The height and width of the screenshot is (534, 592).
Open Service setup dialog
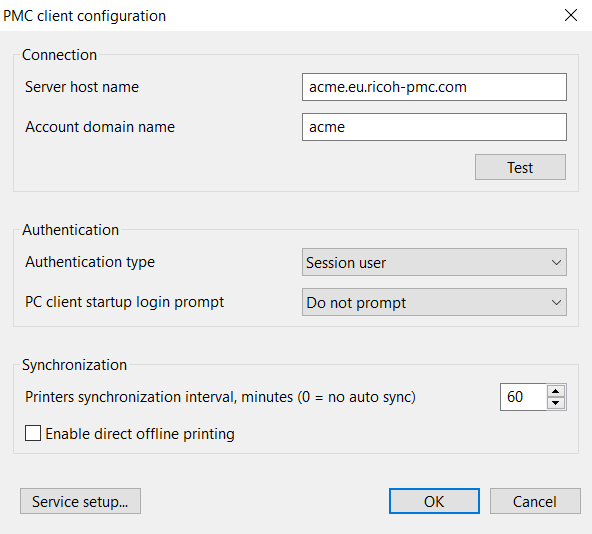click(x=80, y=501)
